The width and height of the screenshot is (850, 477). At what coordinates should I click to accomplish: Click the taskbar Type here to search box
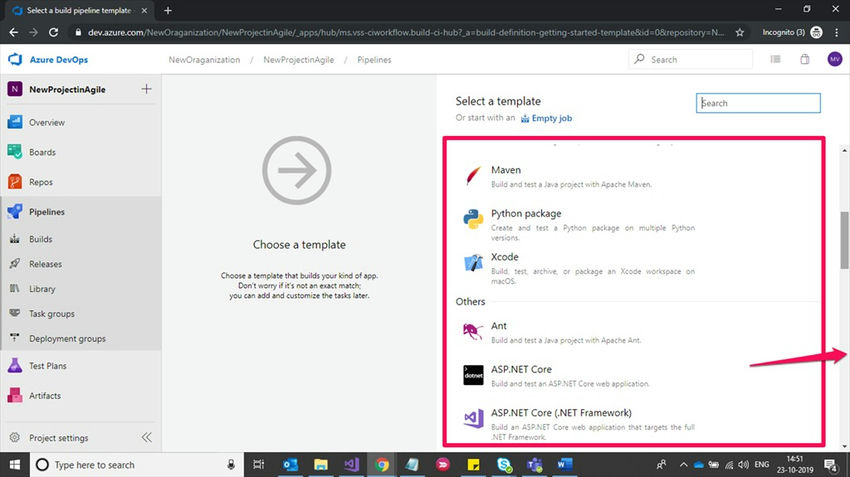coord(136,465)
